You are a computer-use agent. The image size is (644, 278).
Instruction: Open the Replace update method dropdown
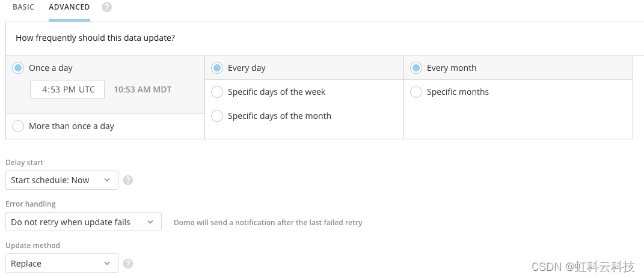coord(62,263)
